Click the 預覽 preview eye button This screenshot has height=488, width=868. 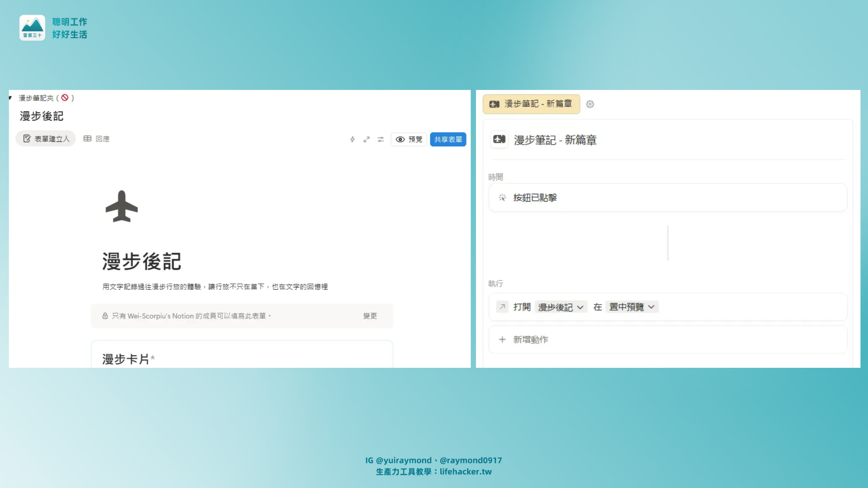(409, 139)
